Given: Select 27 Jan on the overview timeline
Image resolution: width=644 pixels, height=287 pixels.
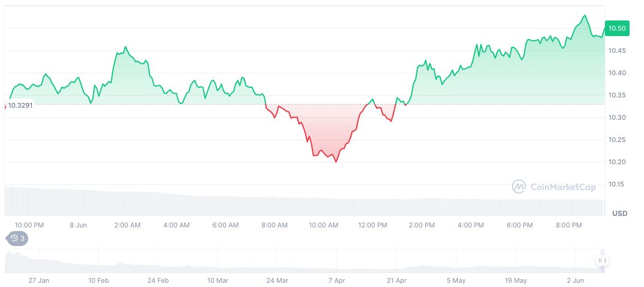Looking at the screenshot, I should (x=39, y=280).
